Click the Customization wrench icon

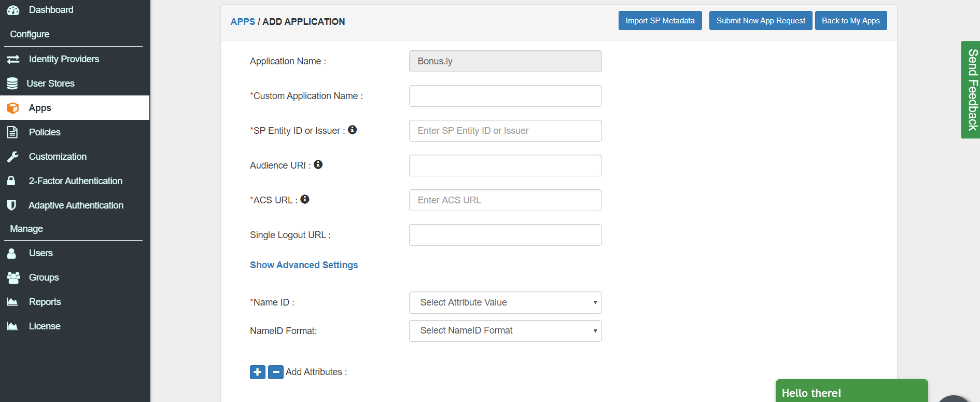[x=13, y=157]
